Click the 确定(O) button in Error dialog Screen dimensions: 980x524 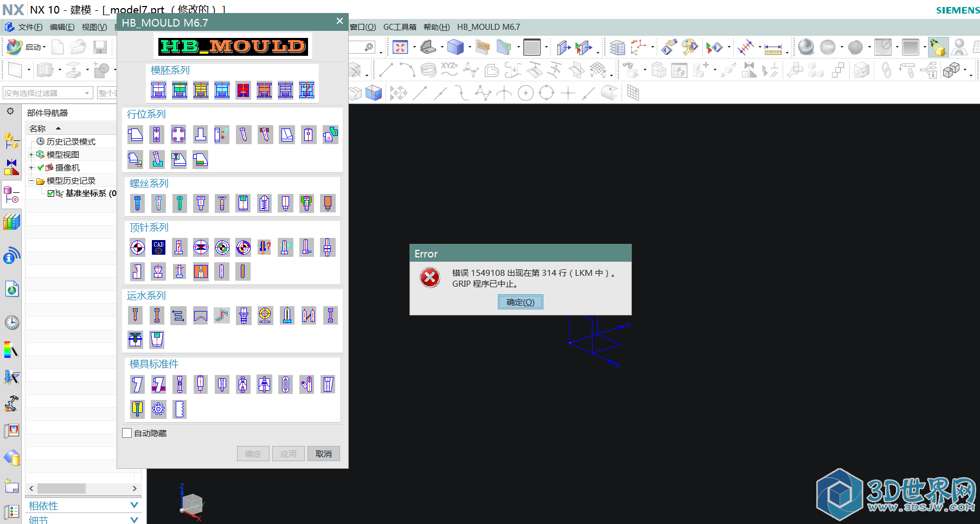point(520,302)
